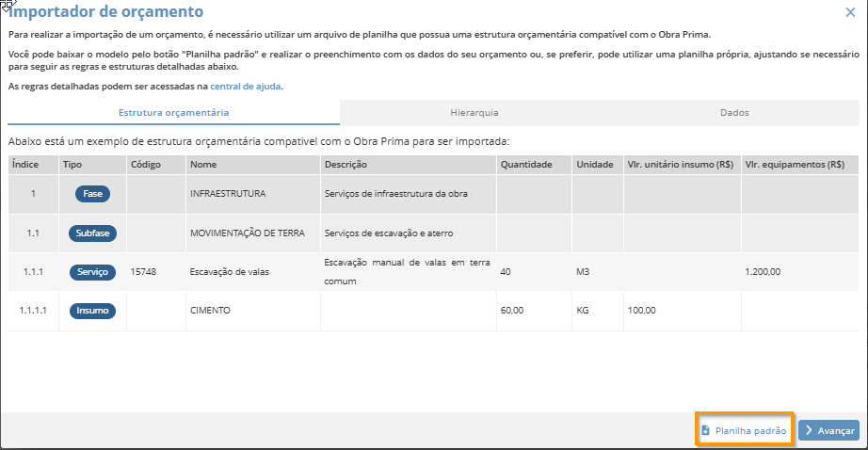
Task: Click the Insumo type badge
Action: click(x=92, y=311)
